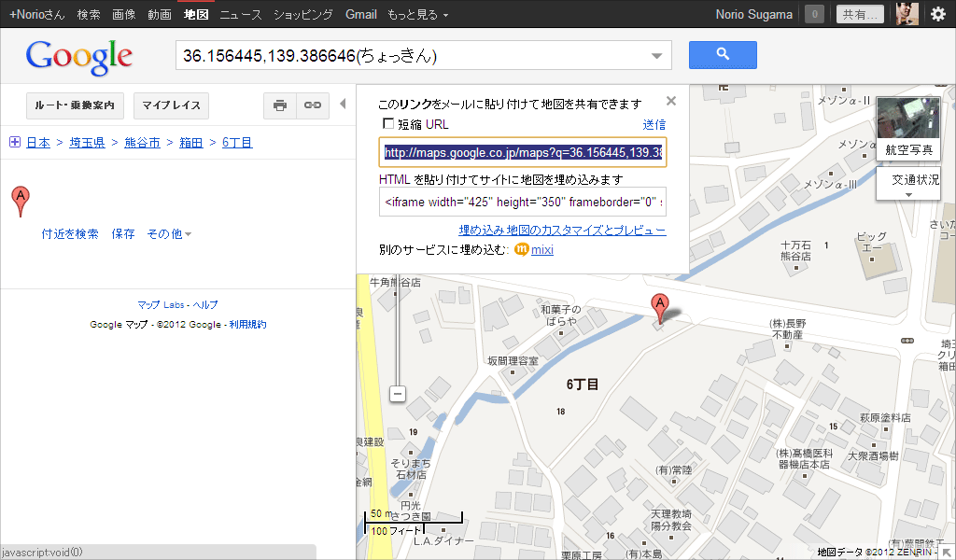Click 付近を検索 link

click(70, 234)
